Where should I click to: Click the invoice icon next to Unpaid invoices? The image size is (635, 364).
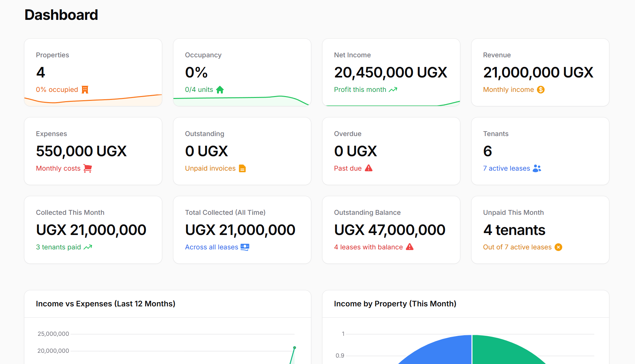coord(243,168)
